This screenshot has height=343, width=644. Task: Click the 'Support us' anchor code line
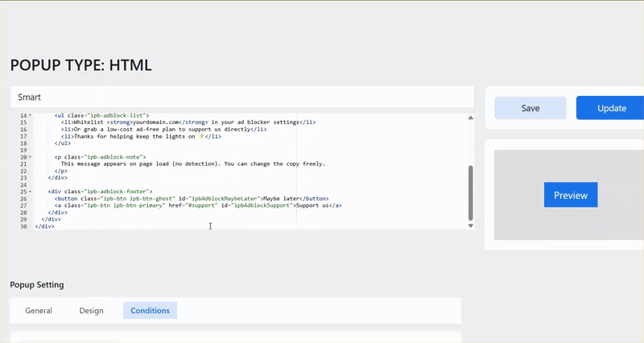click(x=198, y=205)
